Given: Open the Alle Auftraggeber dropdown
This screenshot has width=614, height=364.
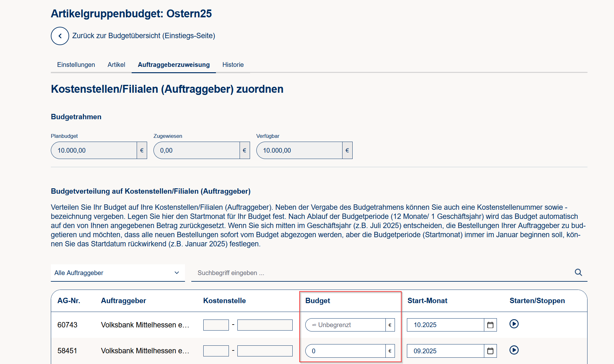Looking at the screenshot, I should click(117, 273).
